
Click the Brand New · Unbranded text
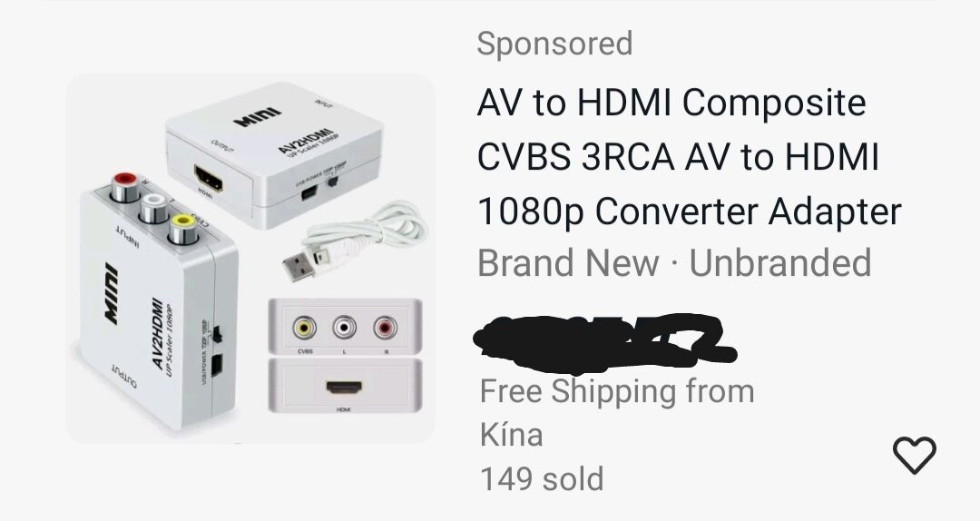pos(674,262)
